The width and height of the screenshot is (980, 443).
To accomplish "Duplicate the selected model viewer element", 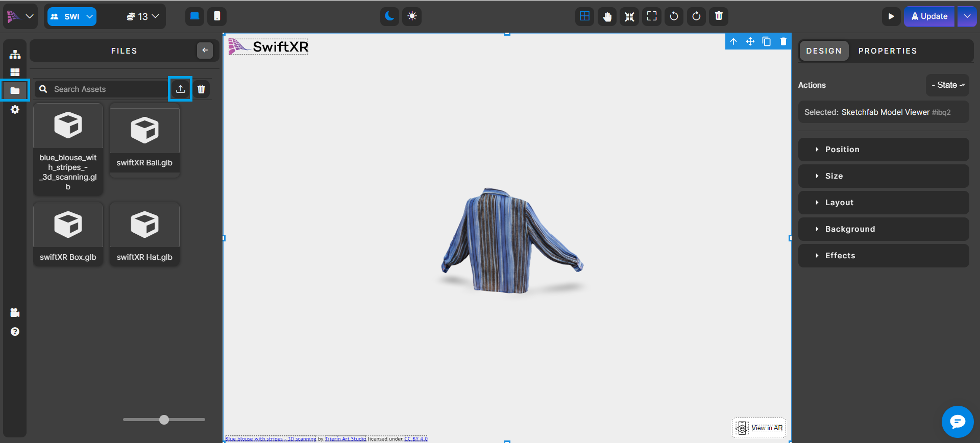I will [x=766, y=41].
